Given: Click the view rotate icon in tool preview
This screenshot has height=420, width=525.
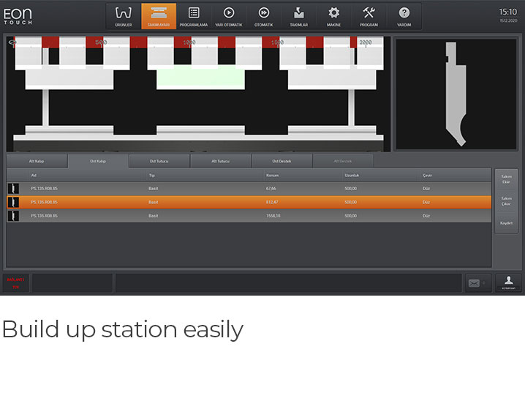Looking at the screenshot, I should [x=12, y=42].
